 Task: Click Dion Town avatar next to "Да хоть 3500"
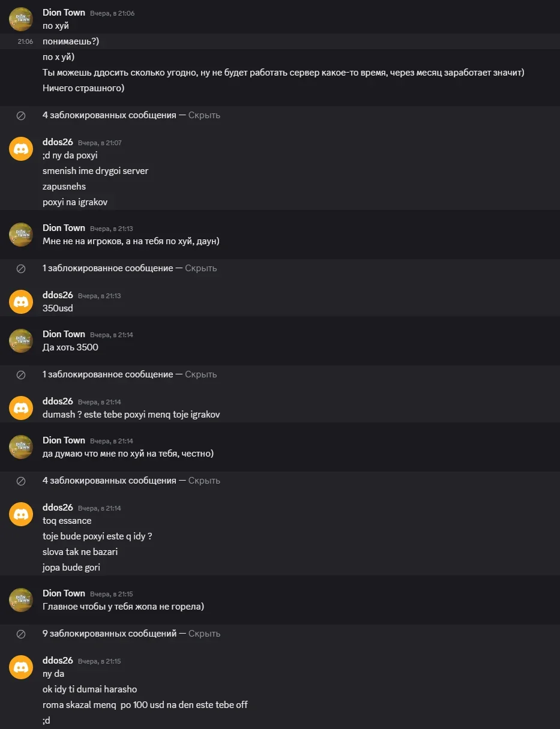pyautogui.click(x=21, y=341)
